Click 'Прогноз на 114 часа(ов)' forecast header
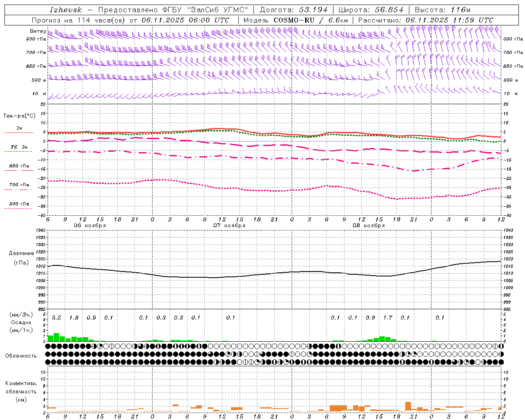Image resolution: width=525 pixels, height=420 pixels. tap(79, 20)
